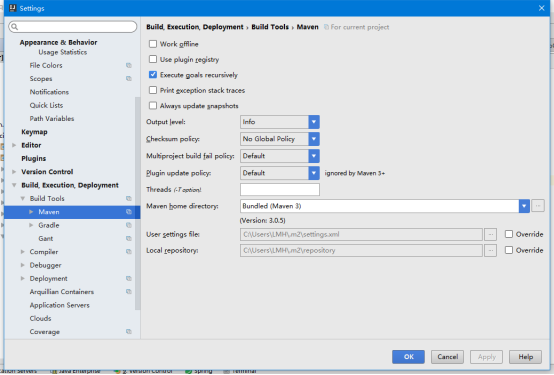Screen dimensions: 554x375
Task: Click the settings search field
Action: click(73, 27)
